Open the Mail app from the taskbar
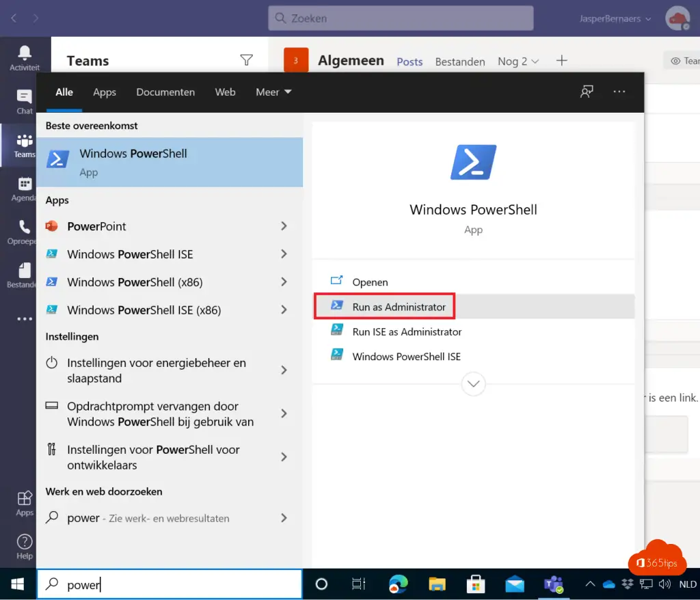This screenshot has height=600, width=700. pos(514,584)
